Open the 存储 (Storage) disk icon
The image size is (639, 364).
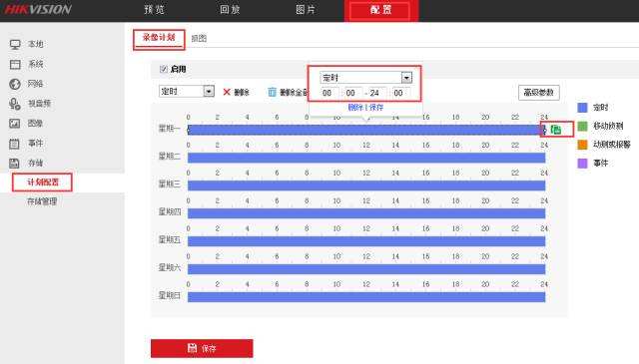14,164
